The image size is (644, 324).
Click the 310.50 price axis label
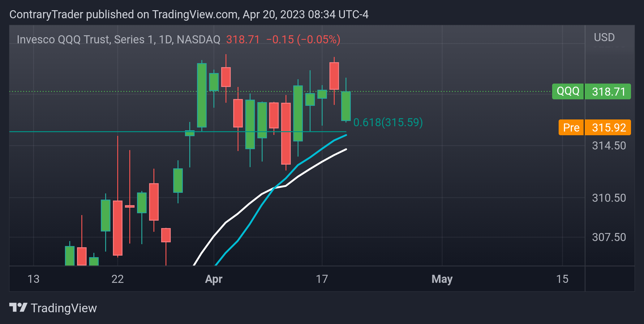(x=609, y=198)
